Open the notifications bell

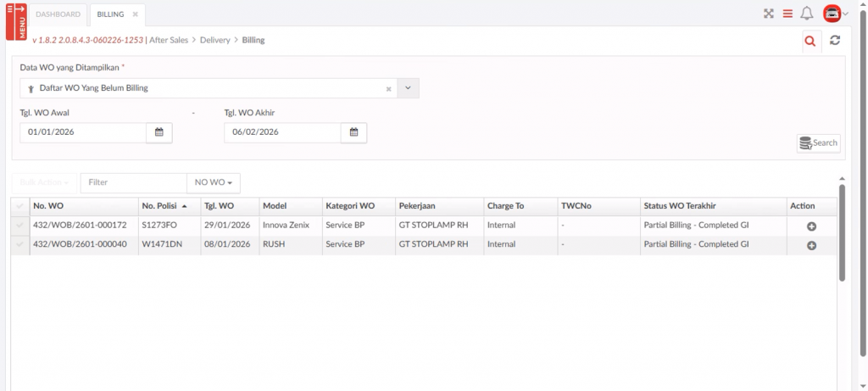(807, 14)
